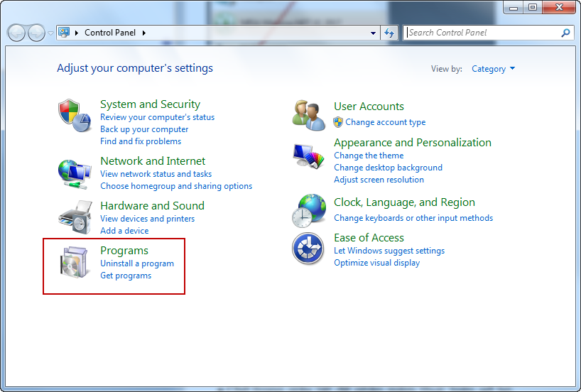Click Uninstall a program

click(137, 263)
